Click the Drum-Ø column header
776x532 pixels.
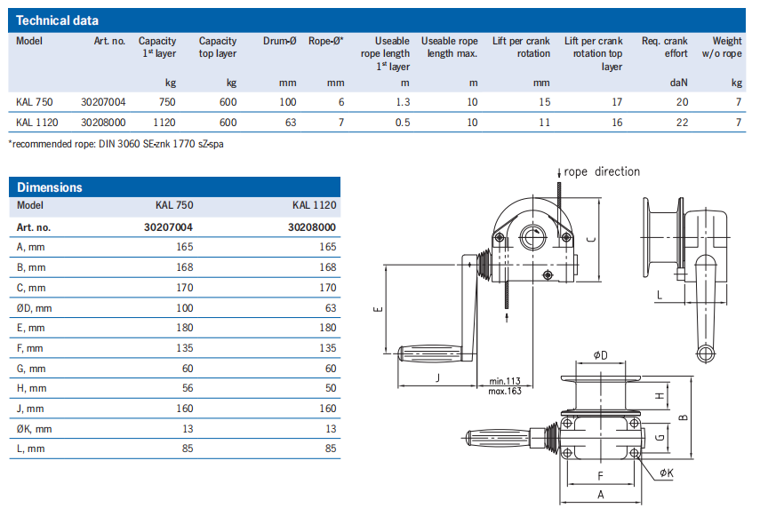click(x=281, y=41)
